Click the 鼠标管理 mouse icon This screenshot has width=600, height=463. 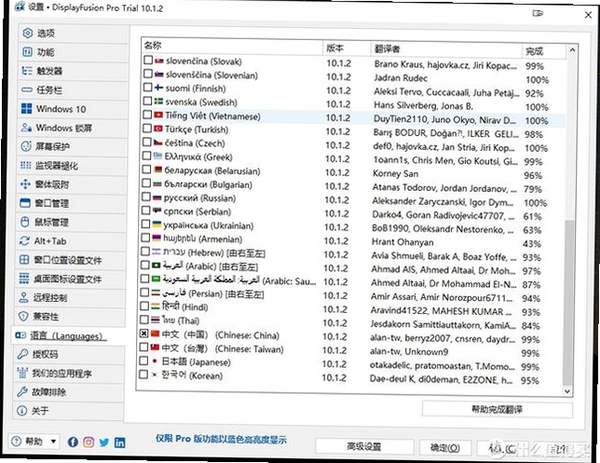24,222
